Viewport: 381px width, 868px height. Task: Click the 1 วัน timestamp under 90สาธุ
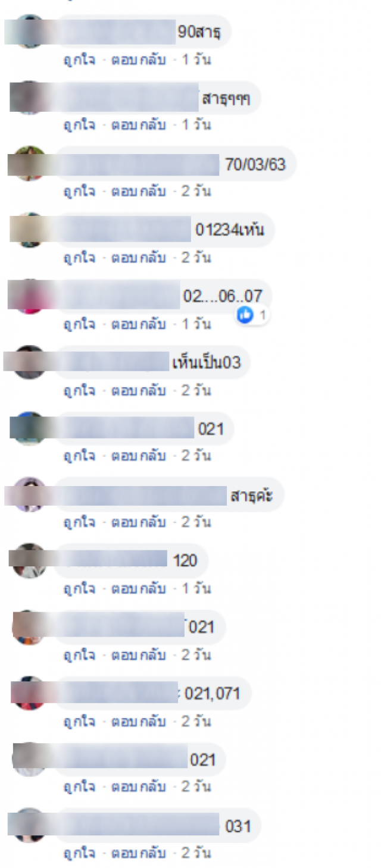click(x=196, y=60)
